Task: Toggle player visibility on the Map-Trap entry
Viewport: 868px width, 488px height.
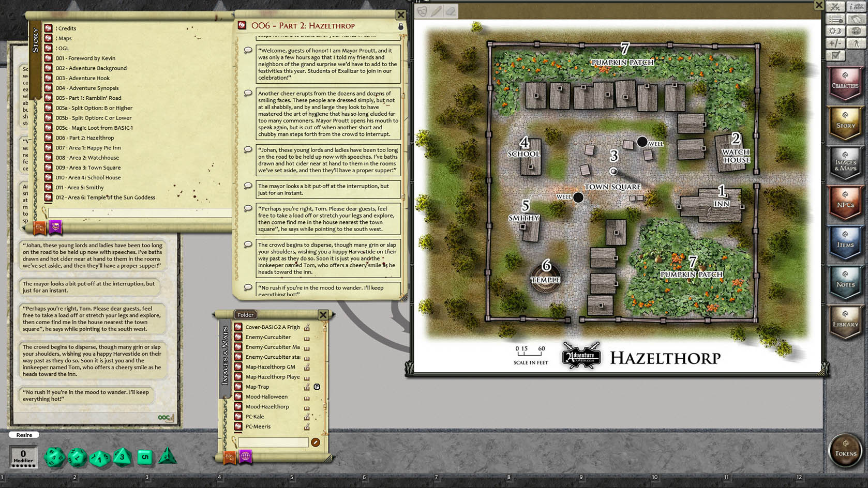Action: click(318, 387)
